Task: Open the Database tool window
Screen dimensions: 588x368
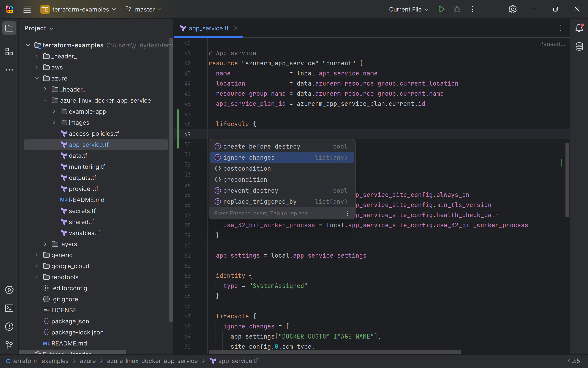Action: [579, 46]
